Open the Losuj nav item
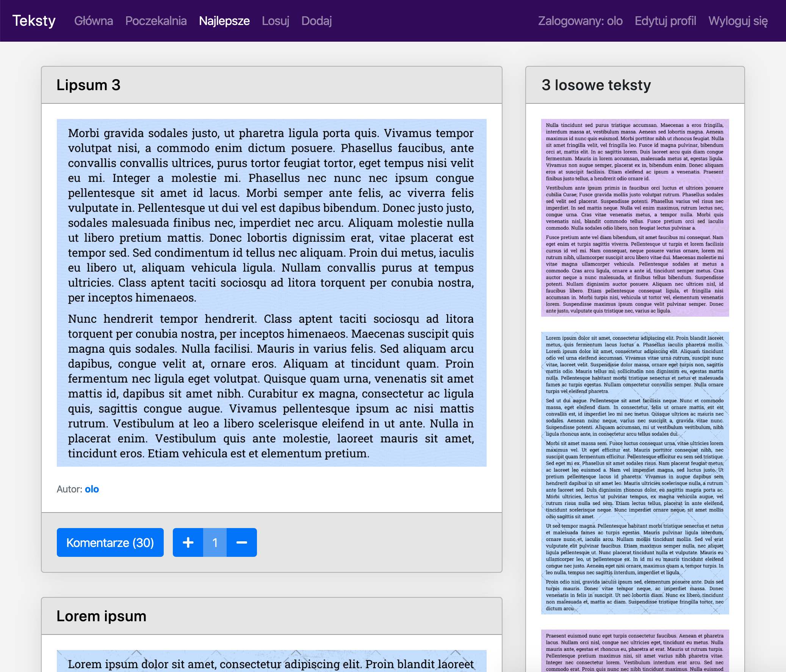The width and height of the screenshot is (786, 672). click(276, 21)
